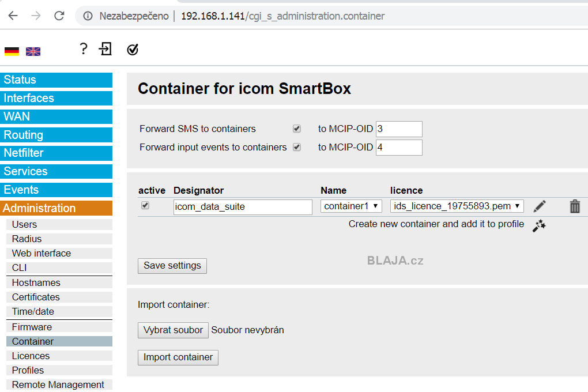Screen dimensions: 588x392
Task: Open the Routing menu
Action: (56, 135)
